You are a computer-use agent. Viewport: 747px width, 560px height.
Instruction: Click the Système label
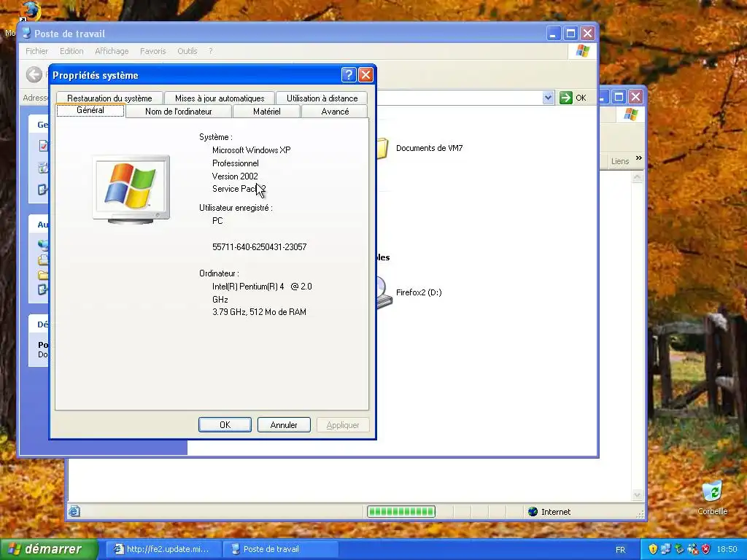[x=216, y=137]
